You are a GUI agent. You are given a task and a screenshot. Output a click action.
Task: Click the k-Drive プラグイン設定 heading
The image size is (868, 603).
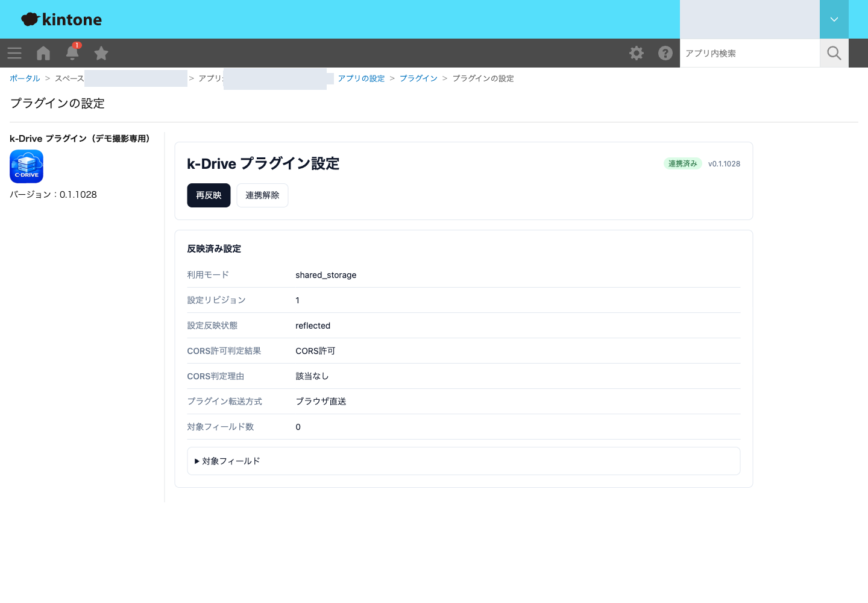(x=263, y=163)
